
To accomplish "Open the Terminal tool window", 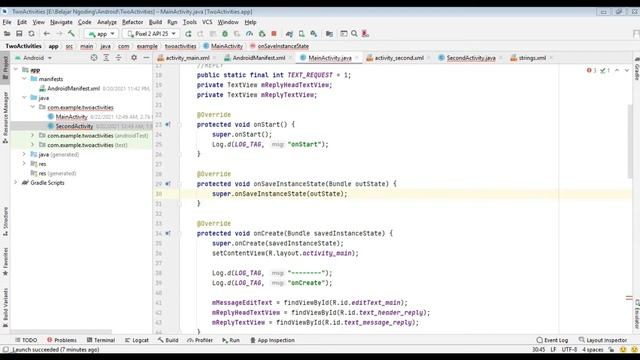I will click(100, 340).
